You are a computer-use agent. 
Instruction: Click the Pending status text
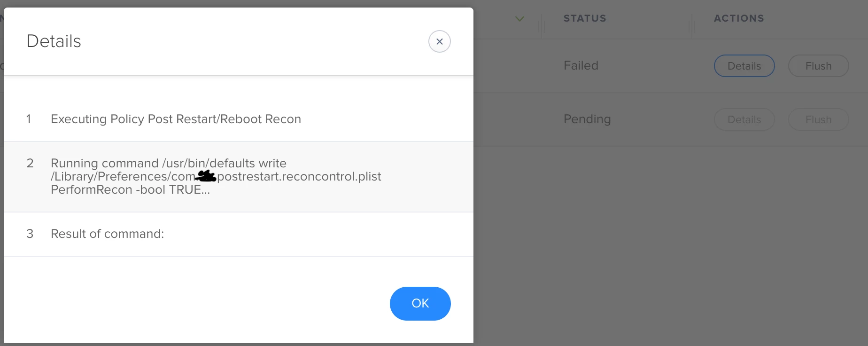coord(587,119)
